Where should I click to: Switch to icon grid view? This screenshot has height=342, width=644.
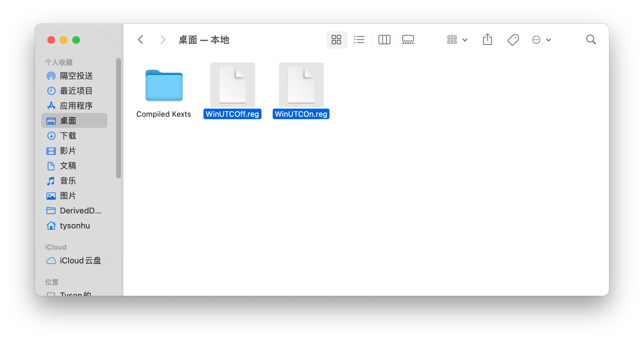pos(336,40)
